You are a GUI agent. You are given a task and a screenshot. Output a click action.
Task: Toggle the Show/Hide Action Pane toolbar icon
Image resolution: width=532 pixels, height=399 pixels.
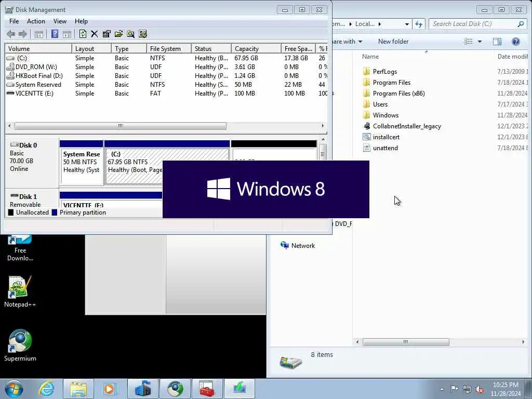click(67, 34)
